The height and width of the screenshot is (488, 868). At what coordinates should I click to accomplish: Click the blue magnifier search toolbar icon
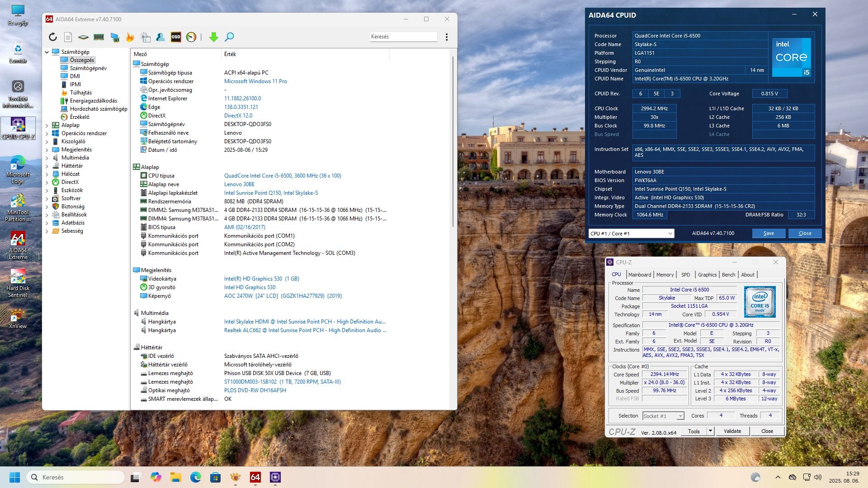(229, 37)
